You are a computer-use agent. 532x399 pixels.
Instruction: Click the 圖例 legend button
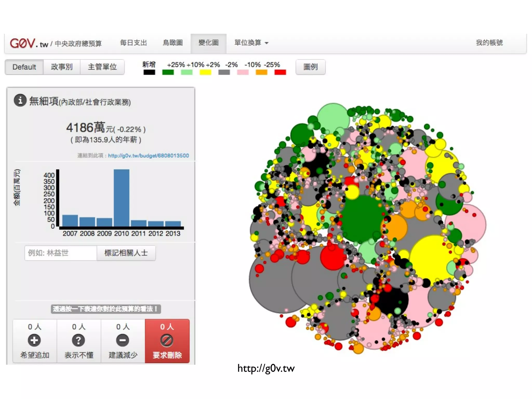point(310,67)
